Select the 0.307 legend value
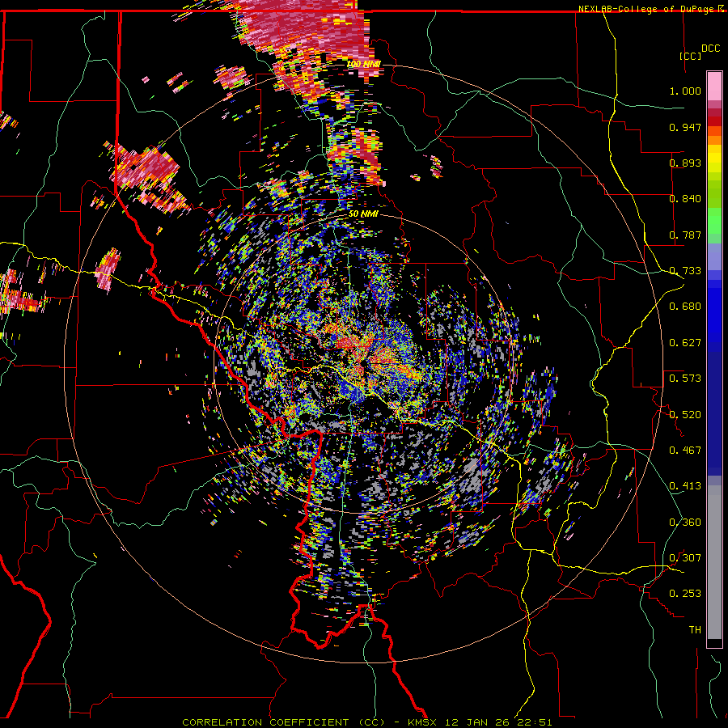The image size is (728, 728). pyautogui.click(x=685, y=558)
